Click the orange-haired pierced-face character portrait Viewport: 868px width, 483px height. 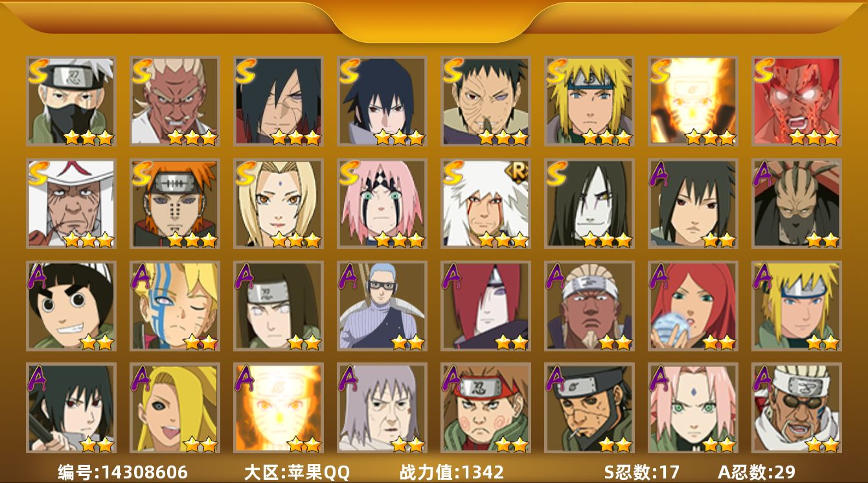coord(175,204)
